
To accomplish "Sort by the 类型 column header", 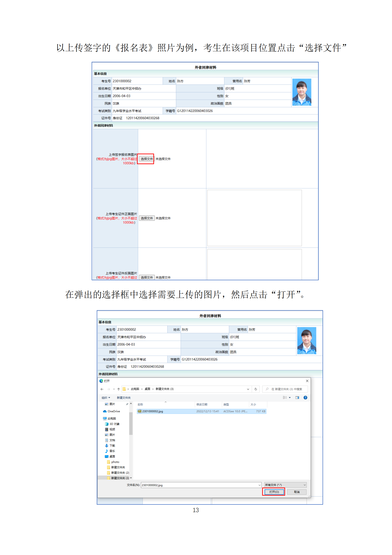I will [226, 404].
